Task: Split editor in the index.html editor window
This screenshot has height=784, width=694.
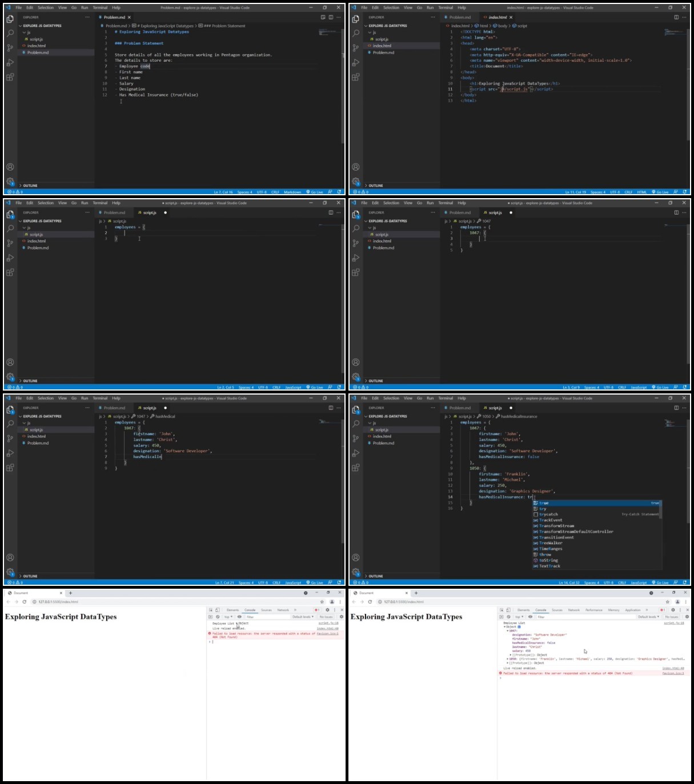Action: click(676, 17)
